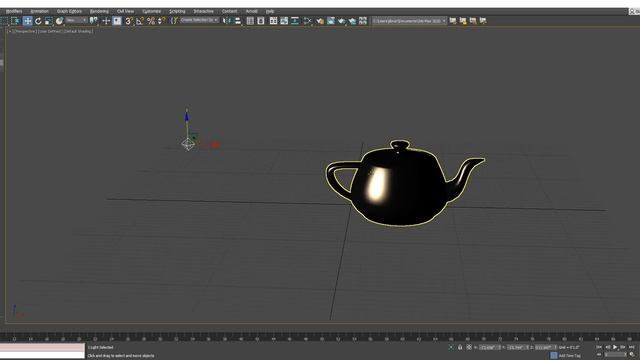Open the Rendering menu
The width and height of the screenshot is (640, 360).
coord(99,11)
